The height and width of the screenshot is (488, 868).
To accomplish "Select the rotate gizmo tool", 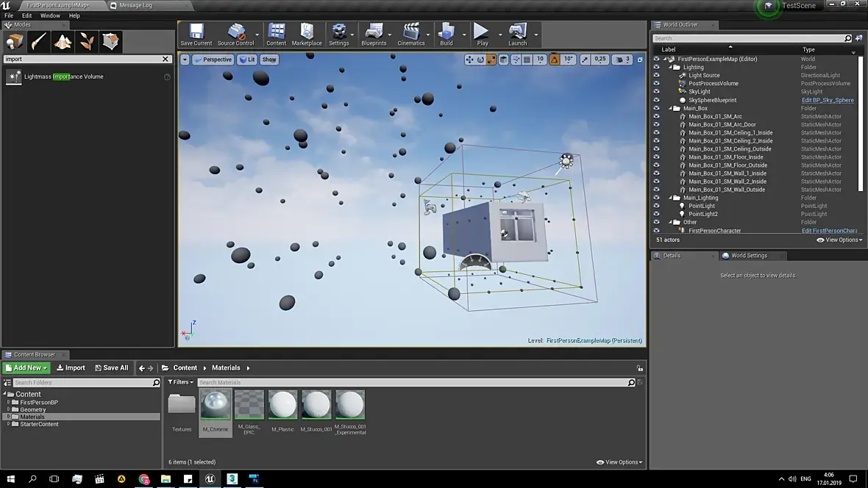I will coord(480,60).
